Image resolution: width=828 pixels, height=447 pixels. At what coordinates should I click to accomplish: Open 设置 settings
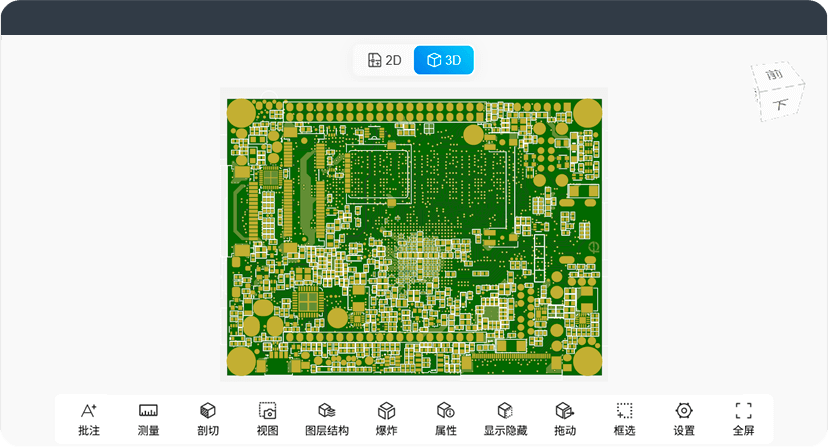(x=684, y=418)
